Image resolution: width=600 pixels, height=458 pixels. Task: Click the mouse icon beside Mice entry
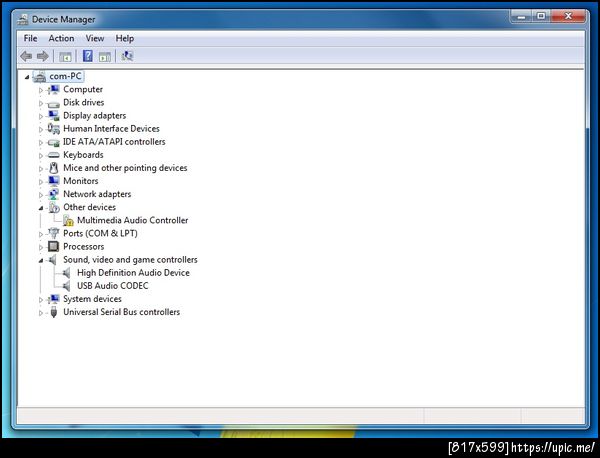54,168
